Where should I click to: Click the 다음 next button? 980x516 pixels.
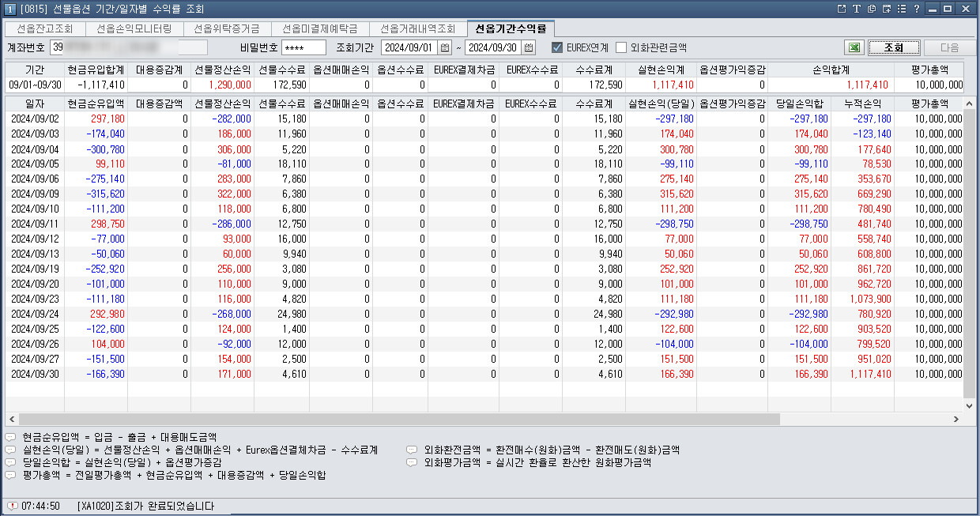(x=949, y=47)
